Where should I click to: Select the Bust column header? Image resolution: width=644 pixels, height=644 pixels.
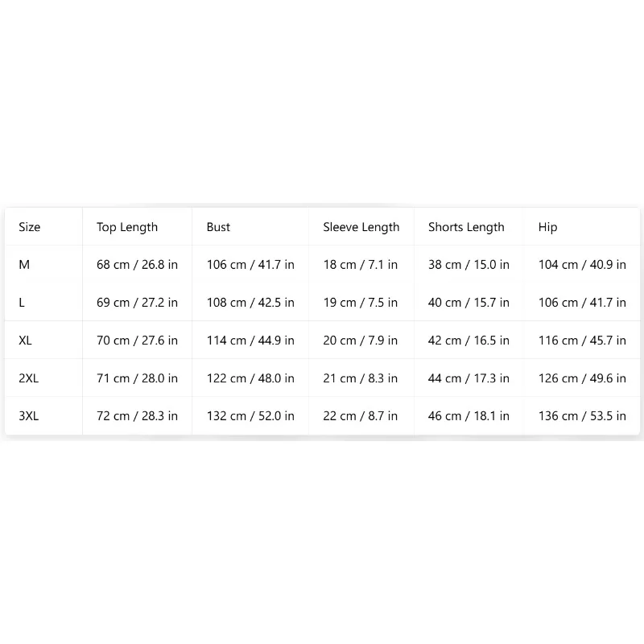click(x=218, y=227)
